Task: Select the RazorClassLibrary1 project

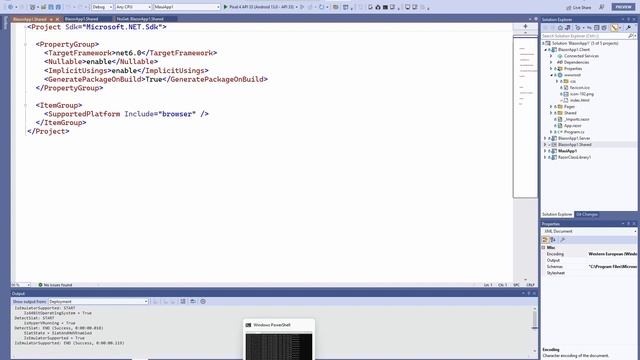Action: point(574,157)
